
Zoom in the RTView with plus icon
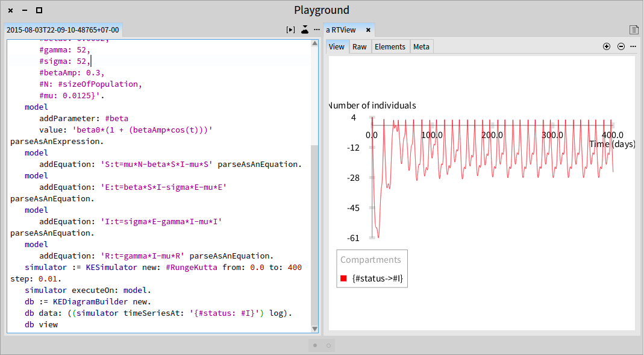[606, 46]
